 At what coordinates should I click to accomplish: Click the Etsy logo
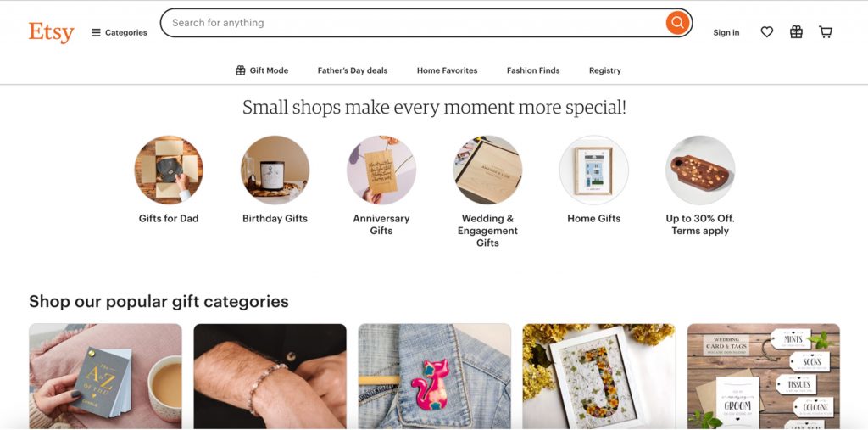coord(51,32)
